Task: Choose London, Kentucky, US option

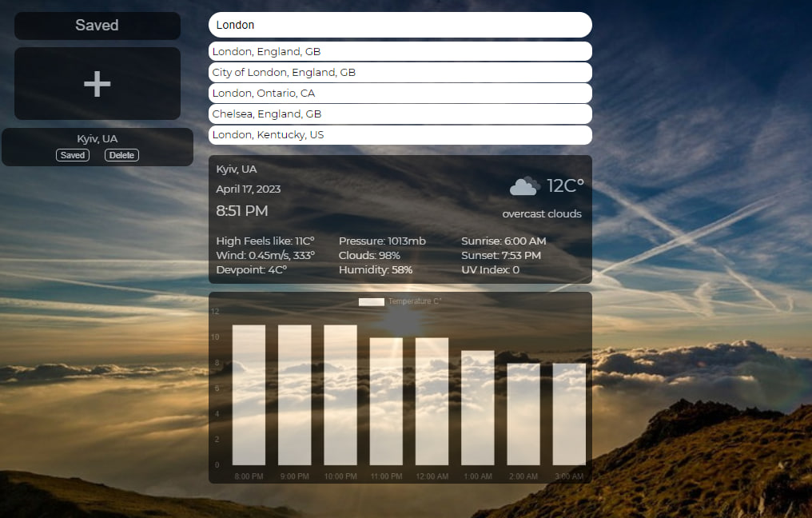Action: coord(400,134)
